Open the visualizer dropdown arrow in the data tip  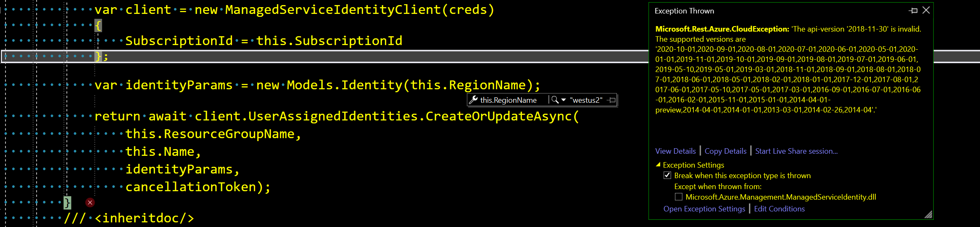(564, 100)
